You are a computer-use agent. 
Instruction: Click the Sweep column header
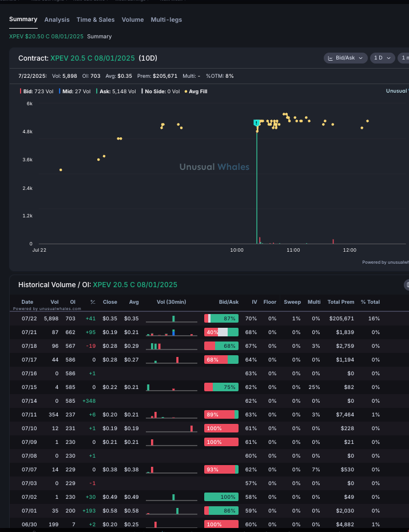coord(292,302)
